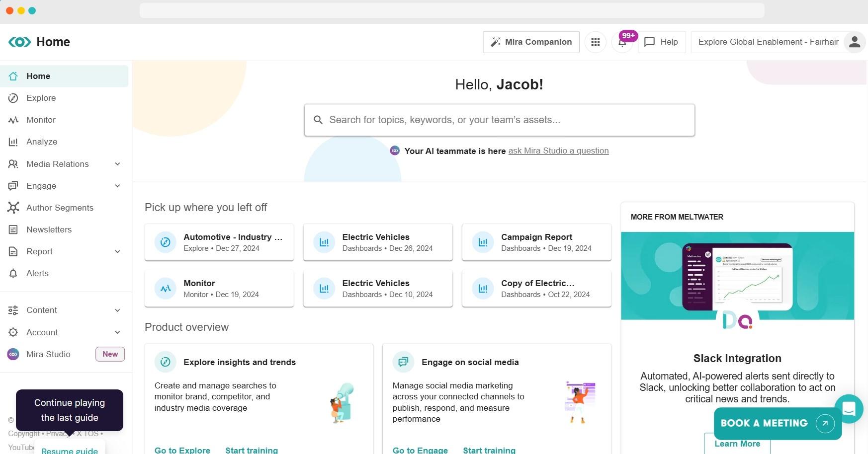Click the compass icon beside Explore insights heading

[x=166, y=362]
